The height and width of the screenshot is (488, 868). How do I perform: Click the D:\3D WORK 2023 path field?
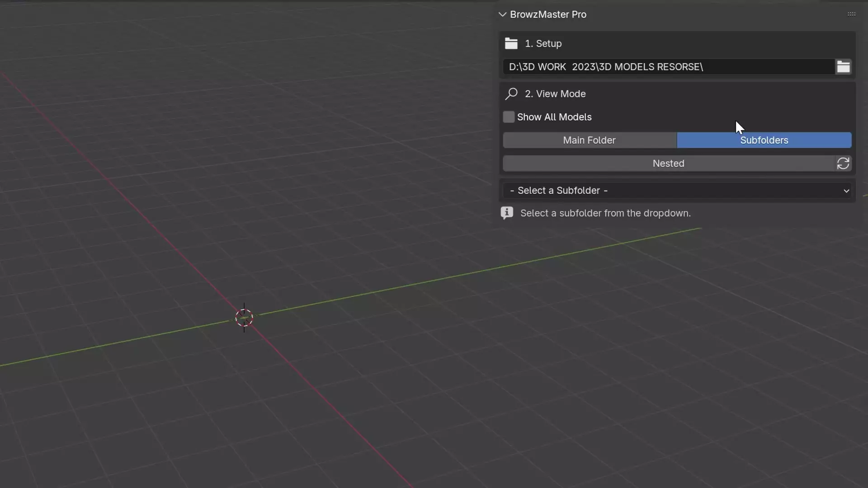(669, 67)
